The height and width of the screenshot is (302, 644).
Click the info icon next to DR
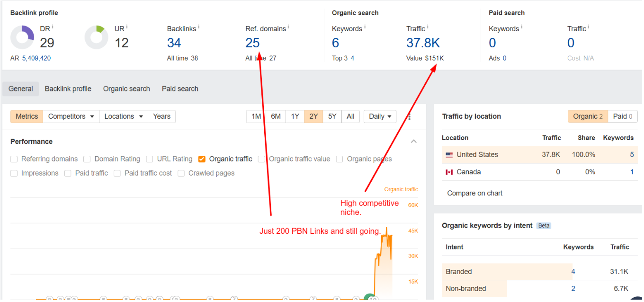coord(52,27)
